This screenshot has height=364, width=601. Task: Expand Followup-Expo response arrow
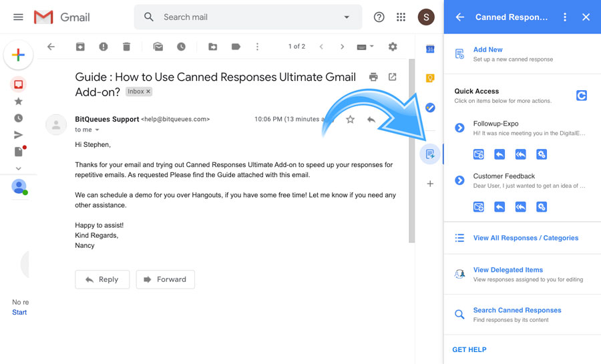click(459, 128)
